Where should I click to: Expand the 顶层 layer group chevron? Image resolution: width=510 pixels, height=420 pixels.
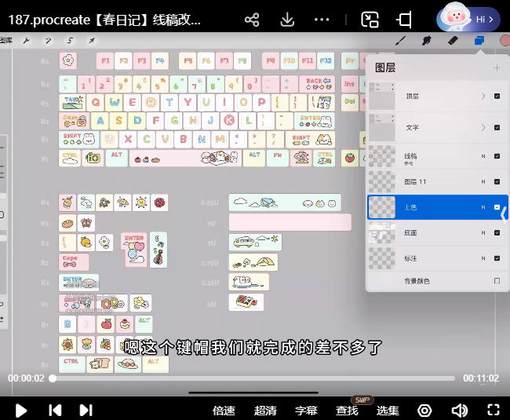coord(483,97)
